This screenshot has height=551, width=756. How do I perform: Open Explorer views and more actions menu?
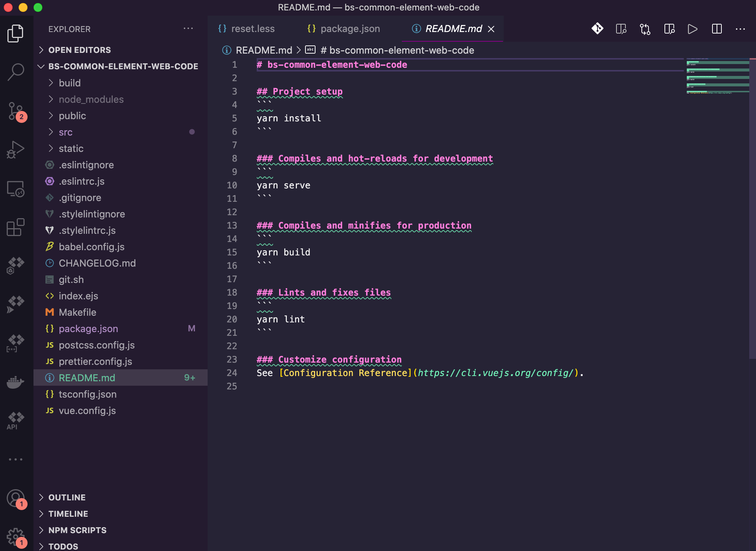click(x=188, y=29)
